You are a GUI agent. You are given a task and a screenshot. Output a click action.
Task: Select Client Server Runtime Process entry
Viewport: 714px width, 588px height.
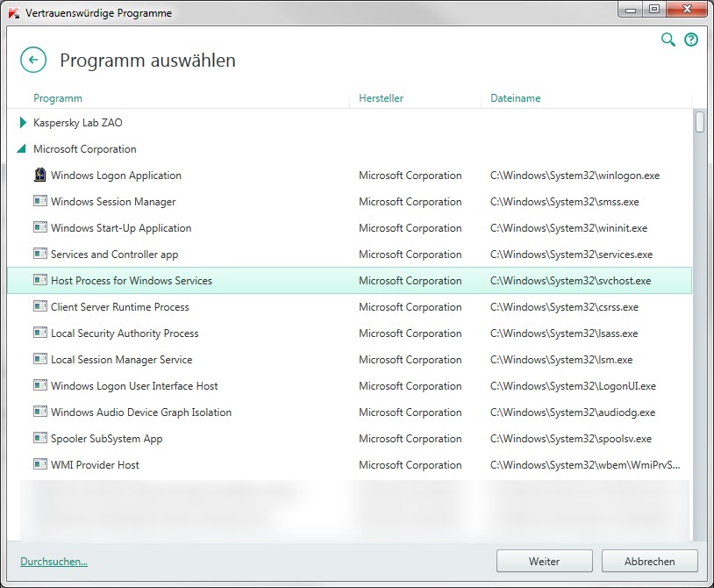pyautogui.click(x=120, y=307)
